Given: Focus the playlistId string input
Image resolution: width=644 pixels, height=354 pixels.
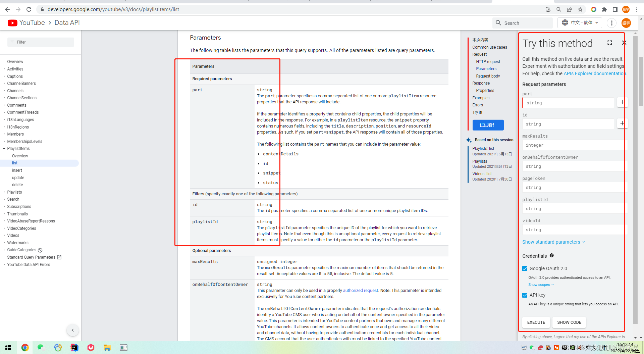Looking at the screenshot, I should coord(574,208).
